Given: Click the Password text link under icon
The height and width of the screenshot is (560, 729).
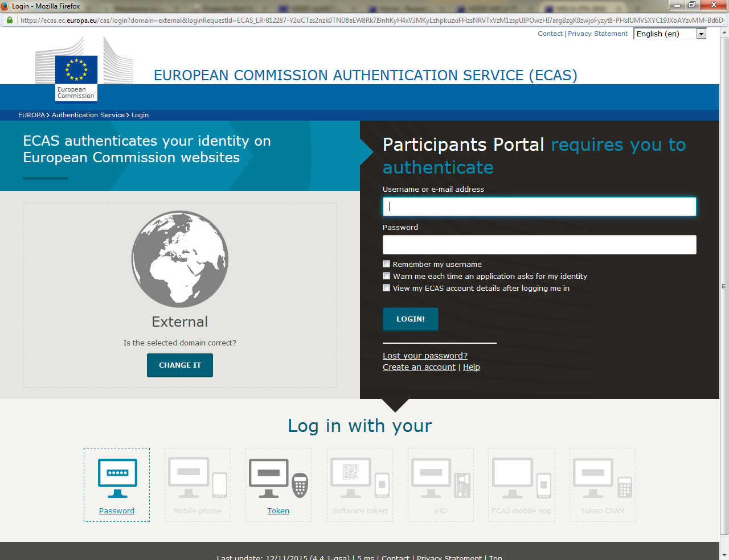Looking at the screenshot, I should click(117, 511).
